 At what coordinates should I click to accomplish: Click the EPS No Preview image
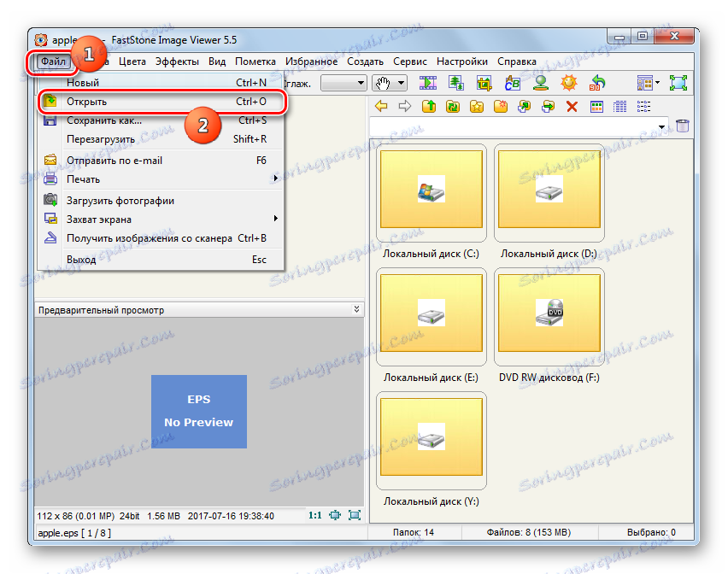(199, 411)
